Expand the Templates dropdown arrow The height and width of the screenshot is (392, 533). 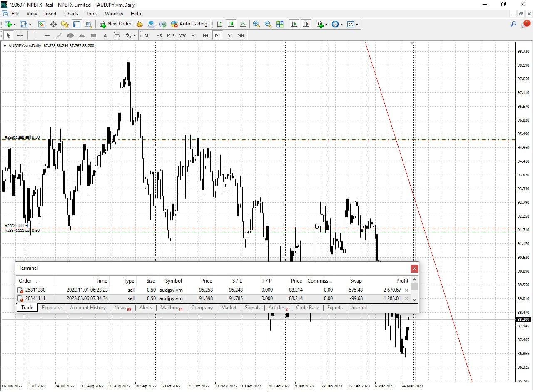pyautogui.click(x=357, y=25)
